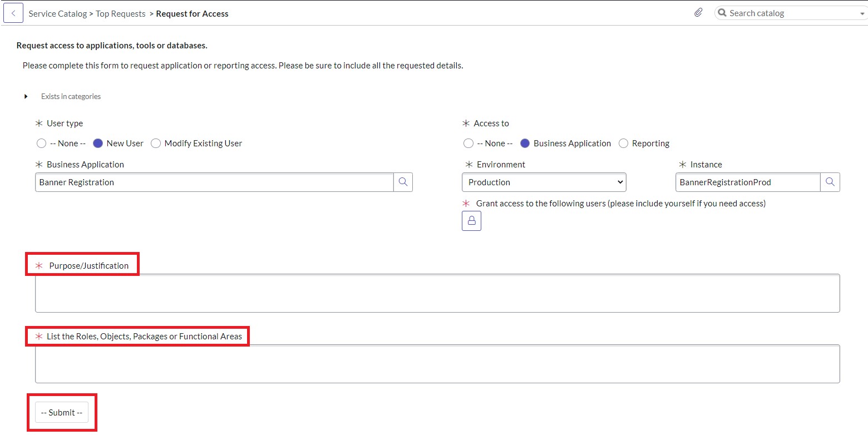Select Reporting under Access to

click(x=623, y=143)
